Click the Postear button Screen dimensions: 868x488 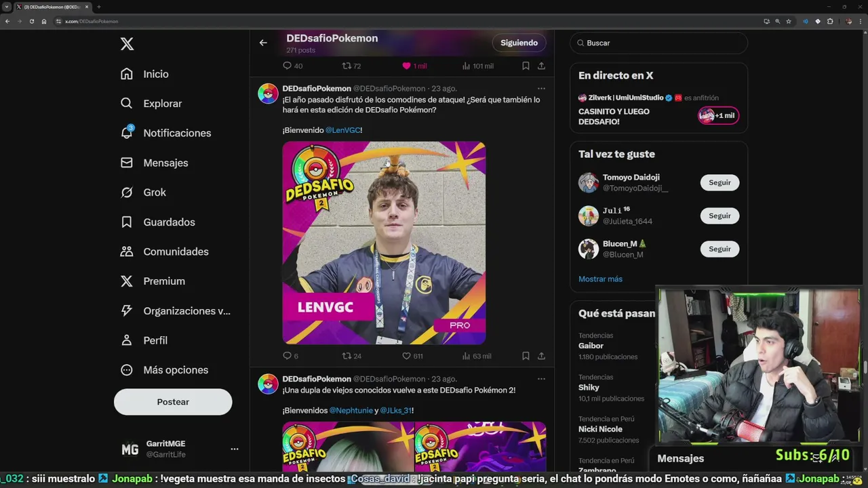[x=173, y=402]
